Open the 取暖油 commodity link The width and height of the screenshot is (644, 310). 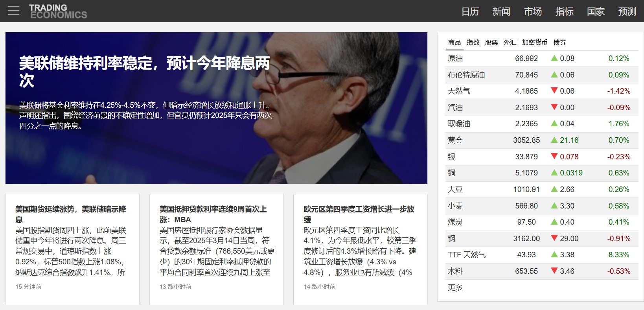click(x=459, y=124)
